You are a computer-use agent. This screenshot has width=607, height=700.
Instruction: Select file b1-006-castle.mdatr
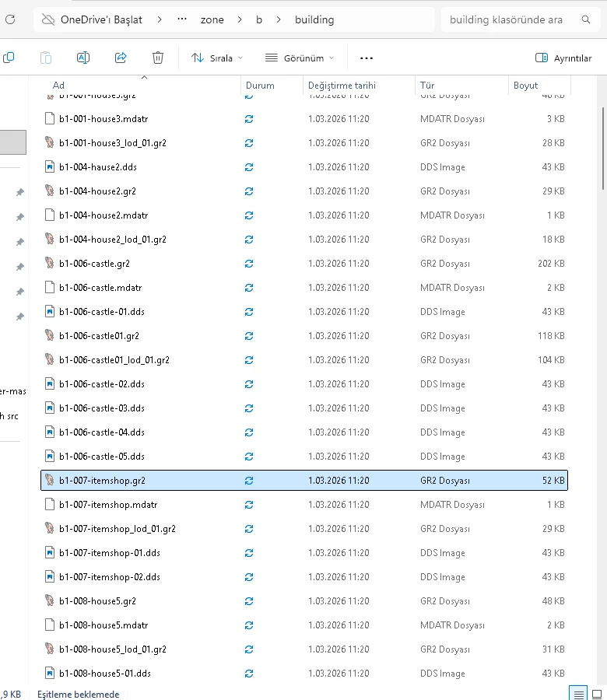coord(304,288)
